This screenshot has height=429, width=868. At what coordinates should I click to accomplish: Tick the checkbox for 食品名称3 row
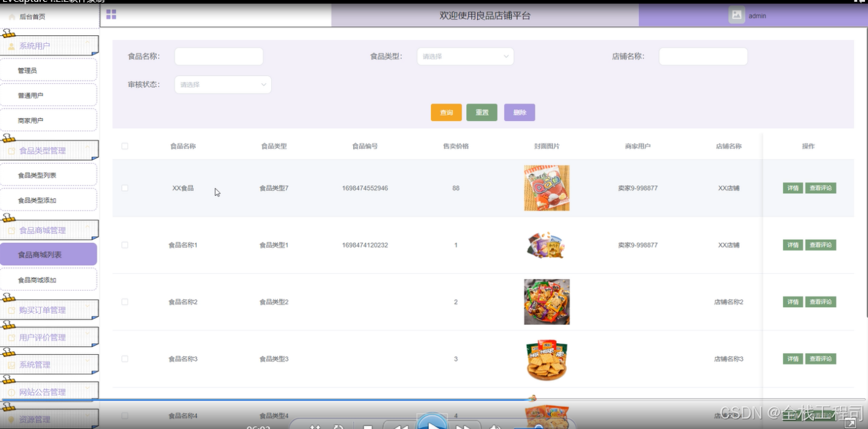[125, 359]
